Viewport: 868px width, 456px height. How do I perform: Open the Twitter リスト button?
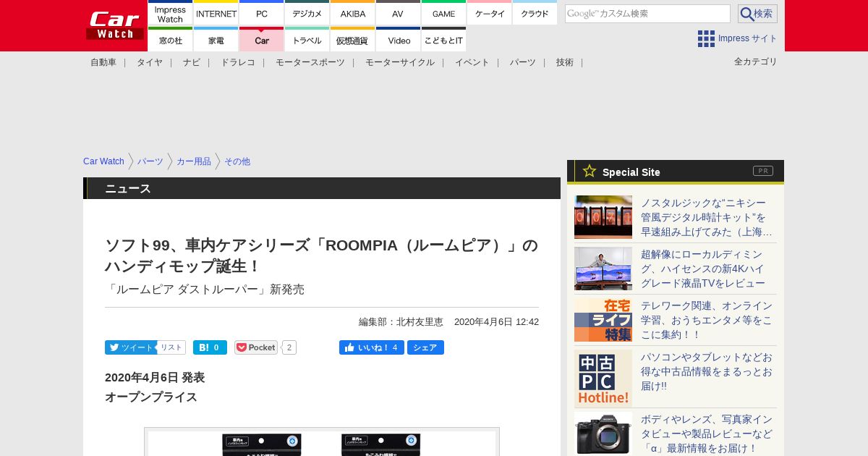click(x=171, y=347)
